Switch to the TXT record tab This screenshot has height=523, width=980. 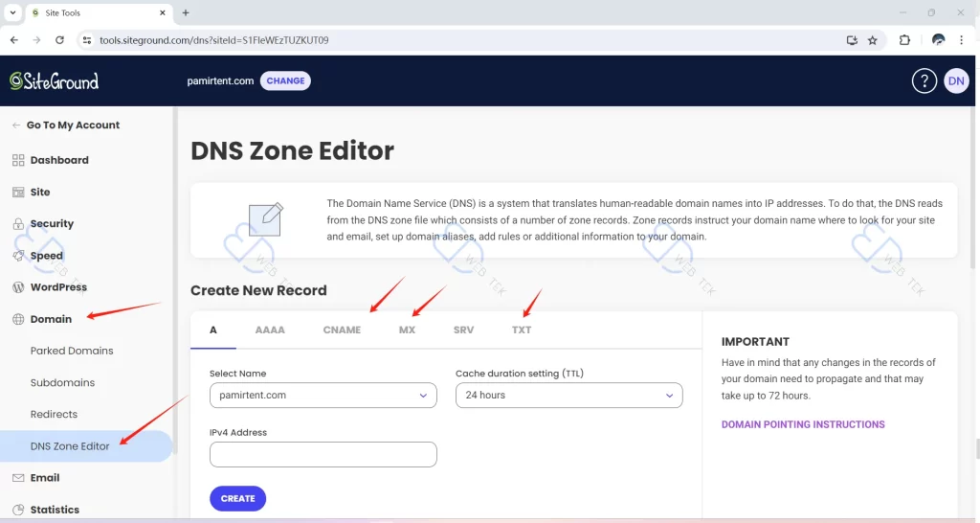pyautogui.click(x=522, y=330)
